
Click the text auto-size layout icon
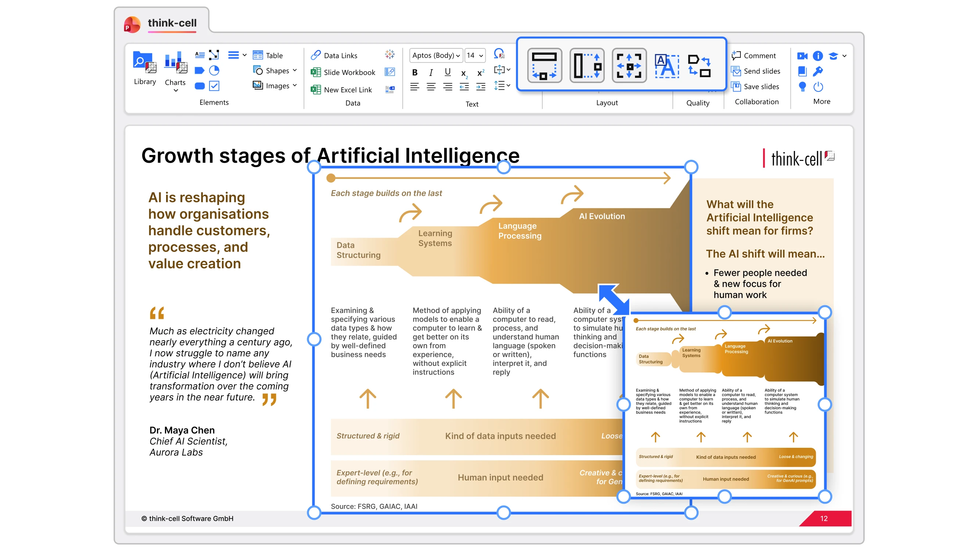click(x=667, y=65)
